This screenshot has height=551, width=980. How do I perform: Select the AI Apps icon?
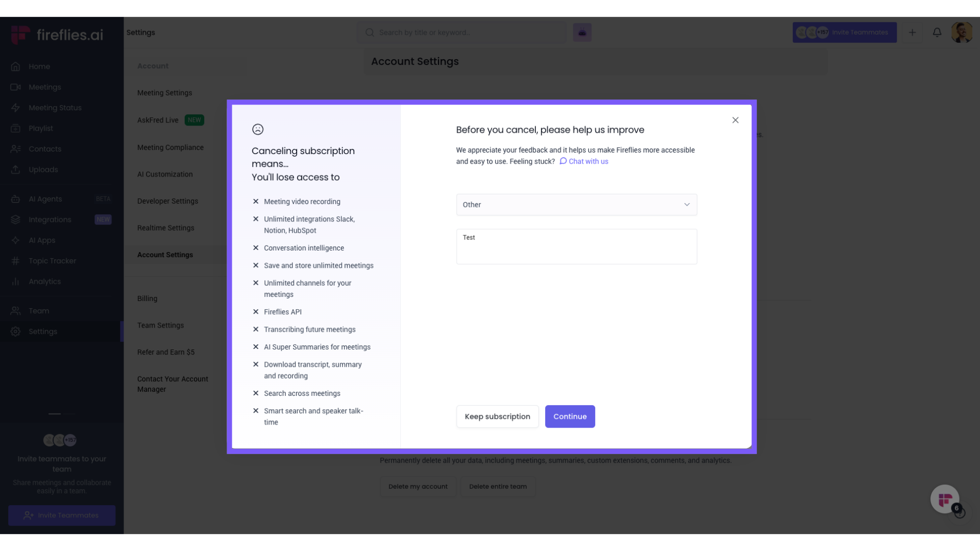pyautogui.click(x=15, y=240)
